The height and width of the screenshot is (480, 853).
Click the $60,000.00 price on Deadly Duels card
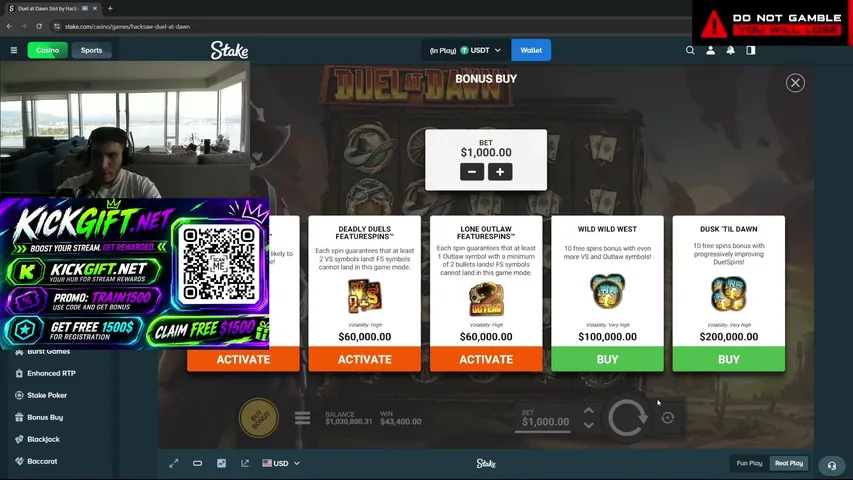click(364, 337)
